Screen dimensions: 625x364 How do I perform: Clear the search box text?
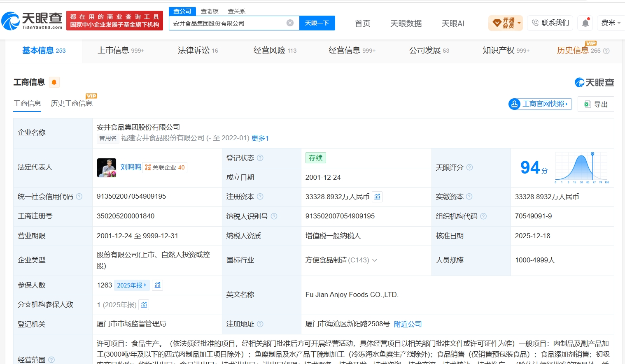tap(290, 23)
